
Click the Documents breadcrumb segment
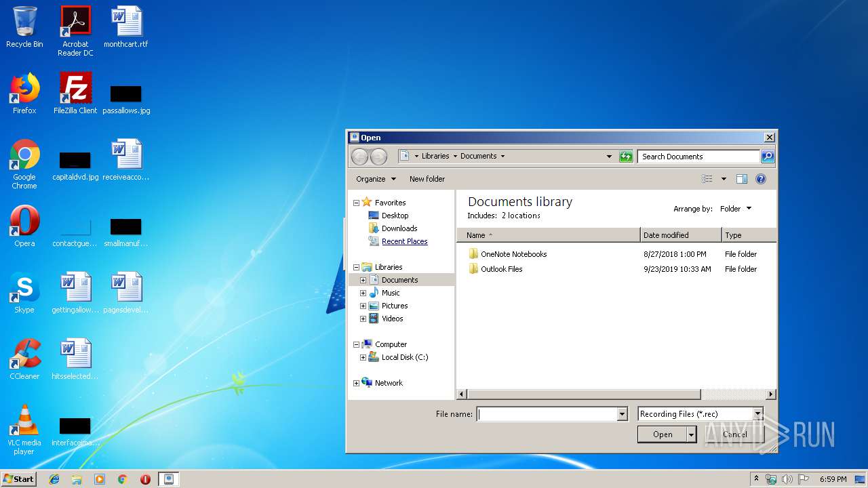(x=479, y=156)
